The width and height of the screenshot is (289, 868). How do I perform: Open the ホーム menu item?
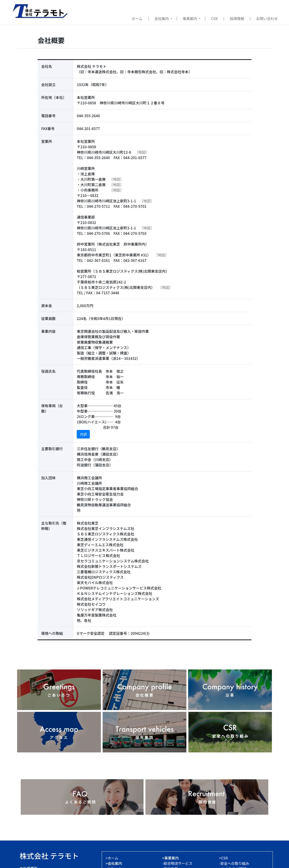(x=137, y=19)
